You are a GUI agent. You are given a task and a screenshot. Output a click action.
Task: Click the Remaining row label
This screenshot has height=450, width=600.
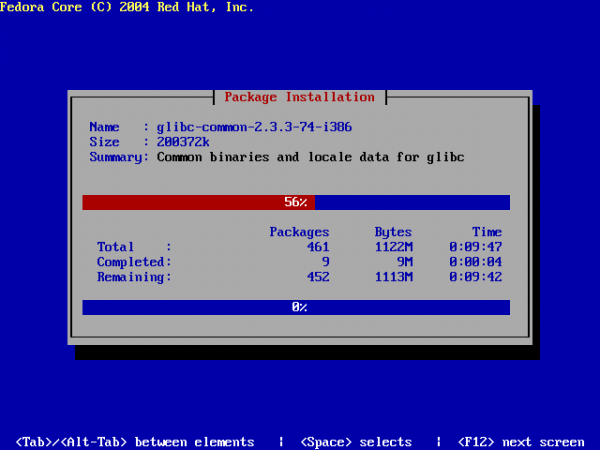[134, 277]
